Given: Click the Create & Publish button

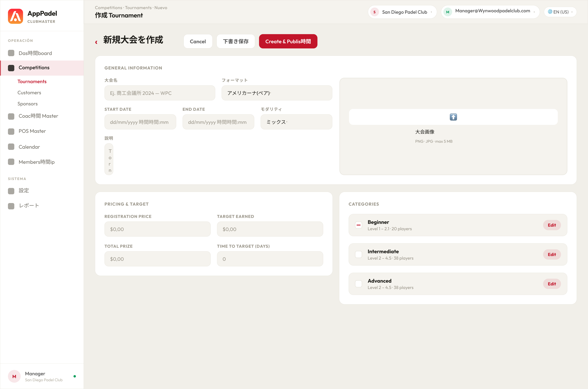Looking at the screenshot, I should click(288, 41).
